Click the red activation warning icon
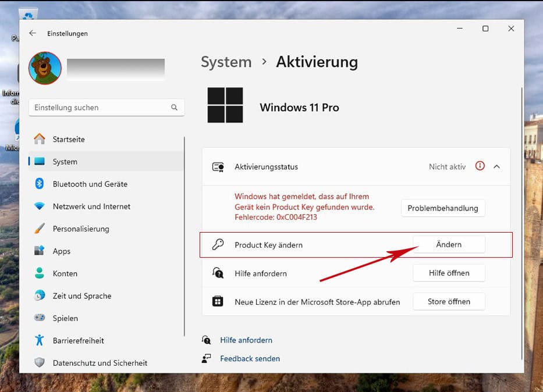This screenshot has width=543, height=392. 480,166
